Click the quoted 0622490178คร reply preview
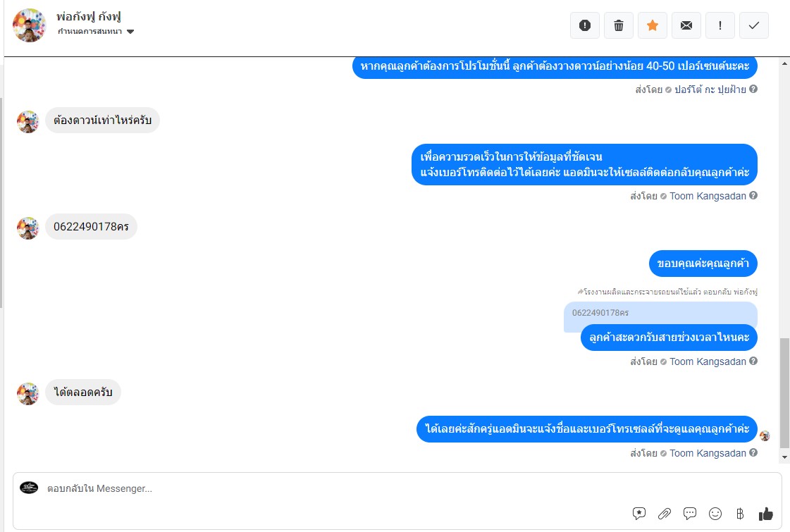Viewport: 790px width, 532px height. coord(660,314)
